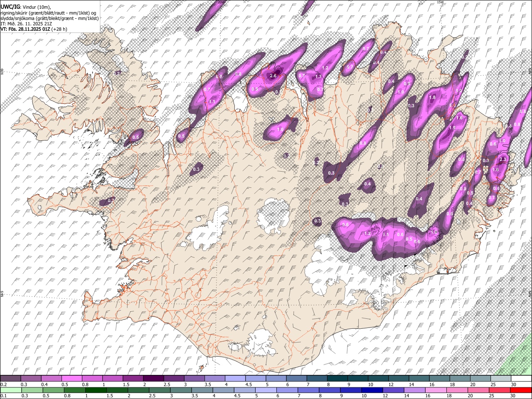This screenshot has height=399, width=532.
Task: Click the 'IT: Mið. 26. 11. 2025 21Z' line
Action: click(x=26, y=24)
